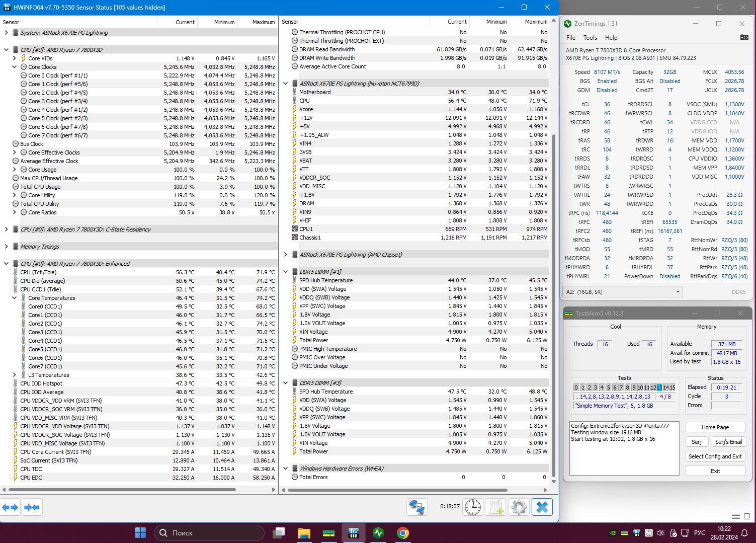Image resolution: width=756 pixels, height=543 pixels.
Task: Click the collapse columns arrows icon in HWiNFO
Action: [x=32, y=507]
